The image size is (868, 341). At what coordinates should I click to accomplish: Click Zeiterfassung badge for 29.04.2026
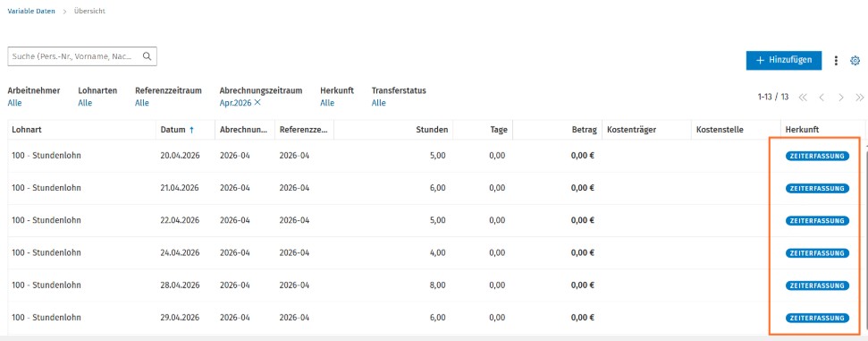tap(817, 318)
